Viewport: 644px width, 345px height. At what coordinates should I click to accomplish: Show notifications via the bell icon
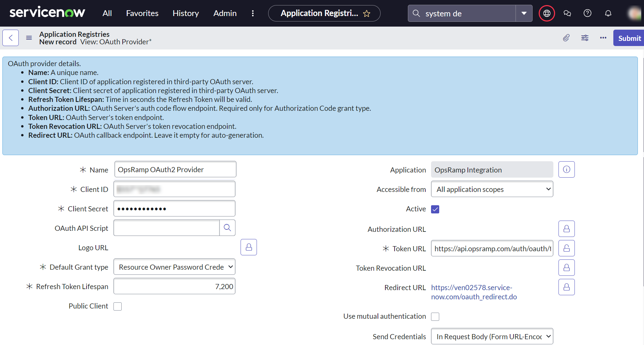click(608, 13)
